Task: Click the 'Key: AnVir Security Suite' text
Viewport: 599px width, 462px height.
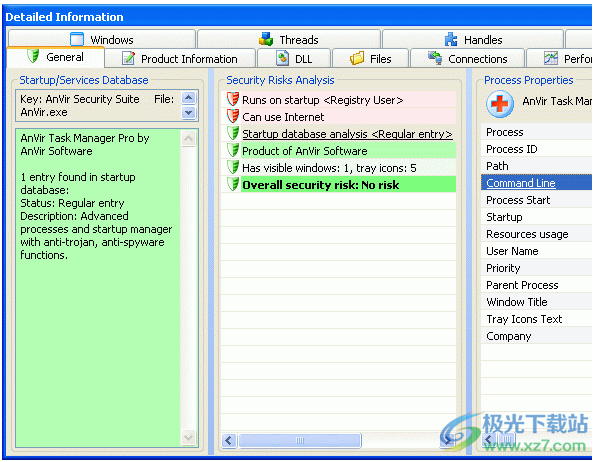Action: click(80, 99)
